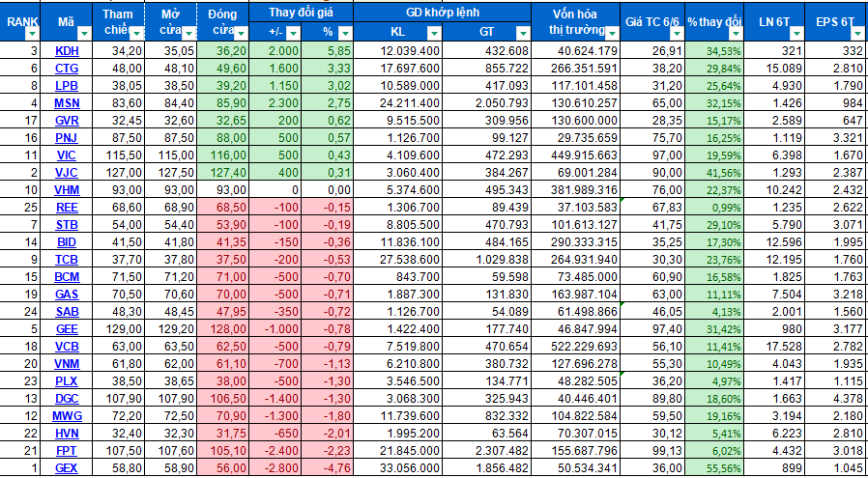This screenshot has width=868, height=478.
Task: Open the VCB stock link
Action: point(67,347)
